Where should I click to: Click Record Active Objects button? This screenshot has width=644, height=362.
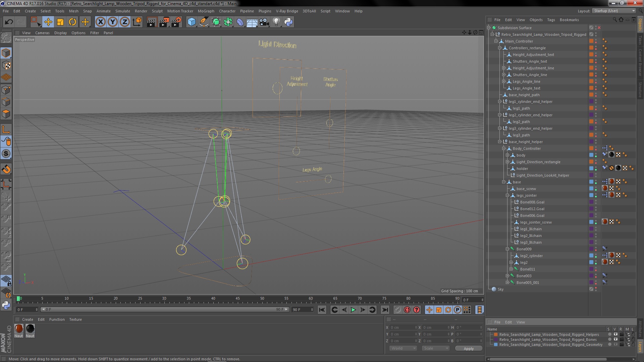397,310
